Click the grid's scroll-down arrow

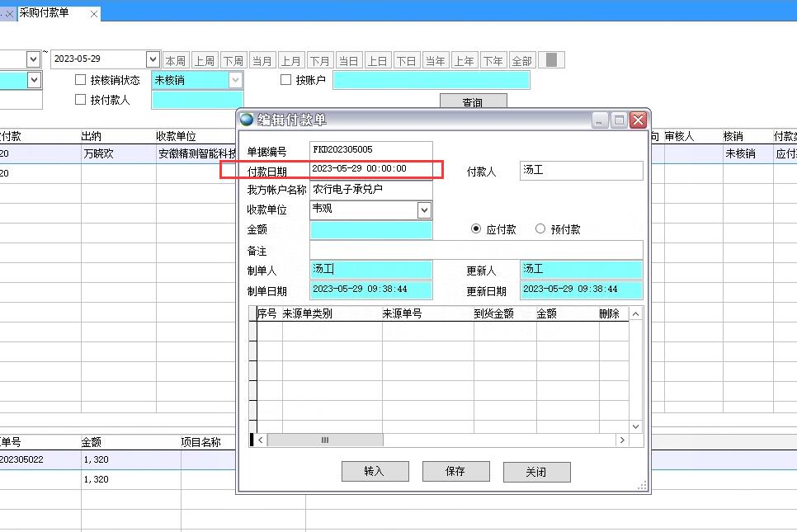[635, 426]
